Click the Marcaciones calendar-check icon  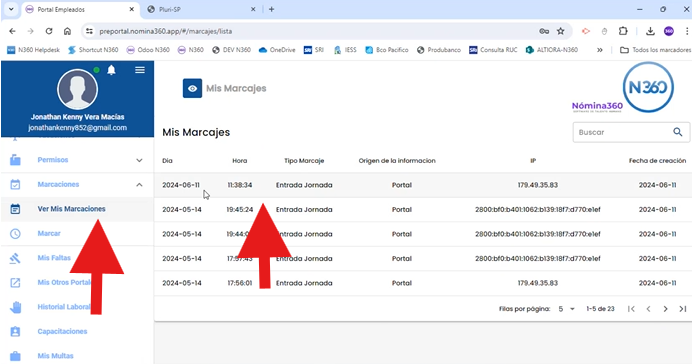pos(15,184)
